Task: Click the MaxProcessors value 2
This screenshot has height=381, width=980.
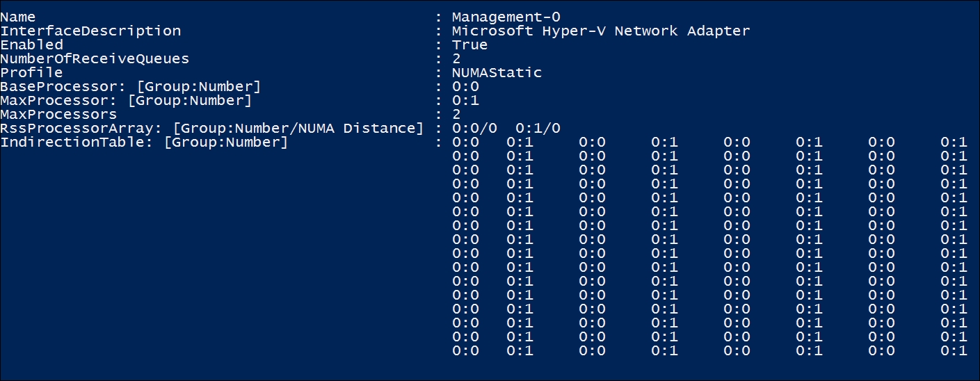Action: tap(456, 114)
